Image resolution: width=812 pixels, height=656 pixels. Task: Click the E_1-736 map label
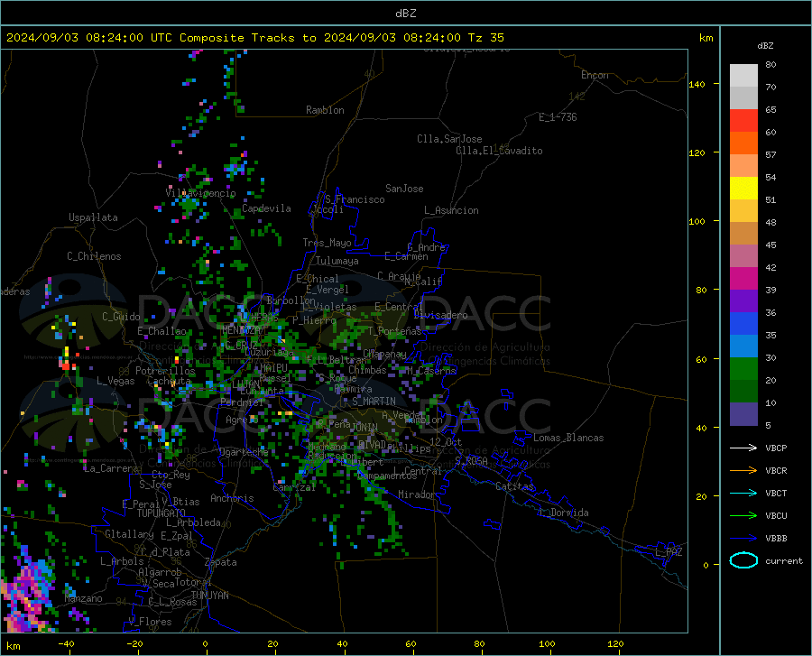click(558, 117)
